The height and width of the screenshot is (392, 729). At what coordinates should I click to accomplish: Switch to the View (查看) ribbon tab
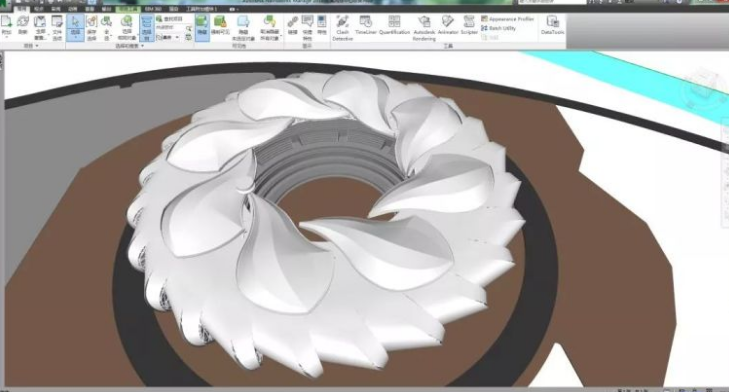(x=90, y=9)
